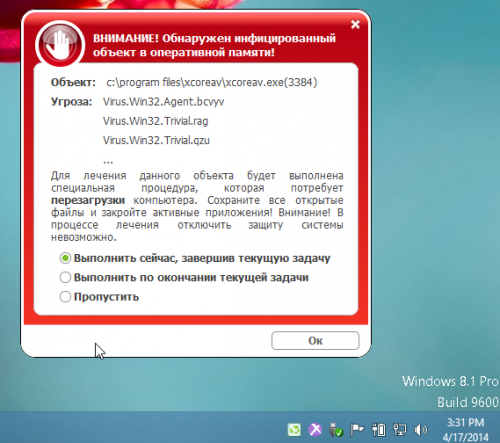The width and height of the screenshot is (500, 443).
Task: Open the green envelope tray icon
Action: coord(294,430)
